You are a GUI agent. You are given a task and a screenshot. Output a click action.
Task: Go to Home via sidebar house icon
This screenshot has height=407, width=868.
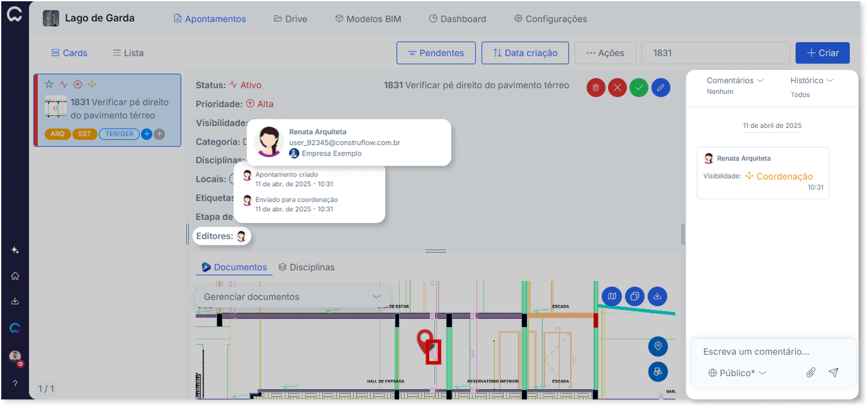pos(15,276)
